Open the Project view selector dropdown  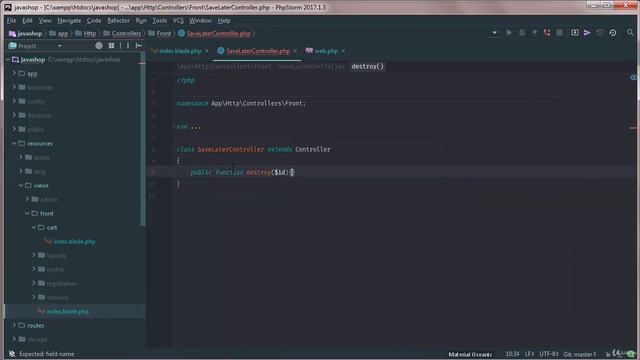click(60, 46)
